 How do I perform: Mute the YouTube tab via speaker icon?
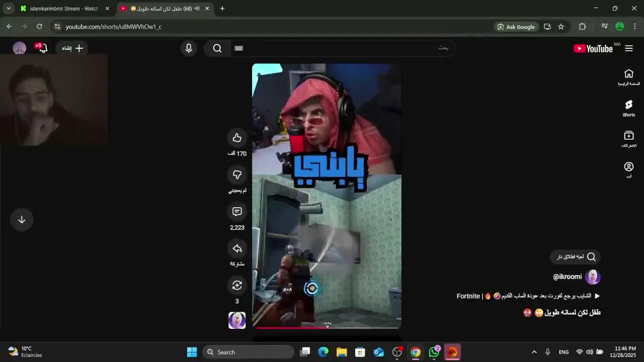coord(197,9)
